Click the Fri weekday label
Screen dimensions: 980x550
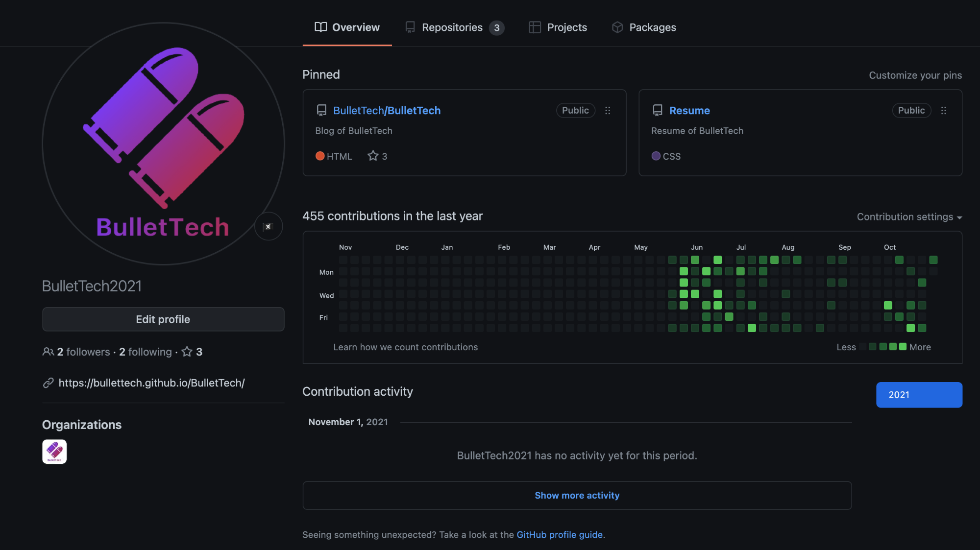point(323,318)
